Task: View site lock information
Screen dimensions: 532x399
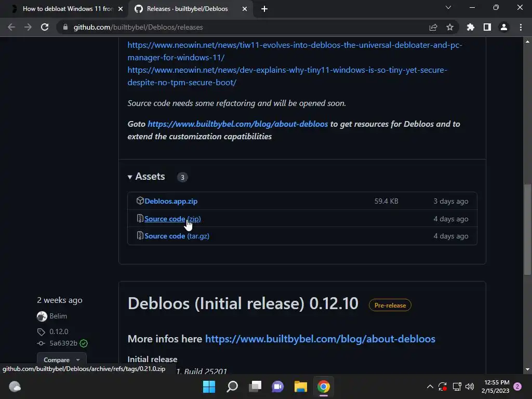Action: [65, 27]
